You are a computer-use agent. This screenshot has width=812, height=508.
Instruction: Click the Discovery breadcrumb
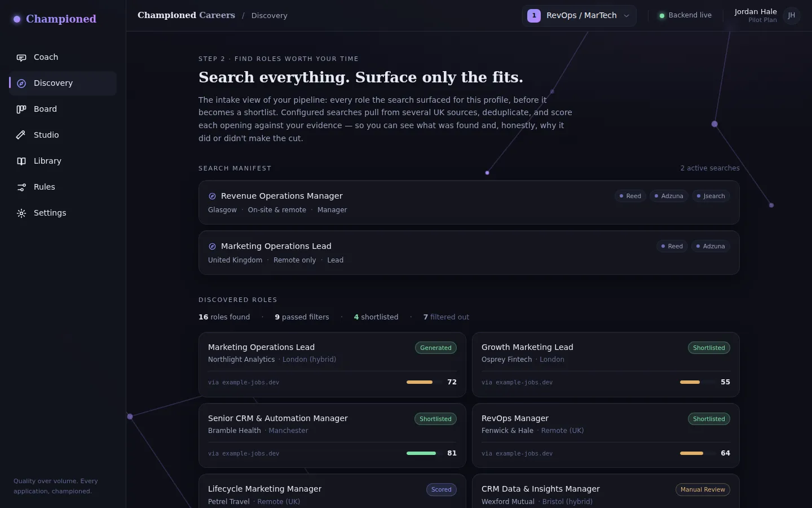270,16
